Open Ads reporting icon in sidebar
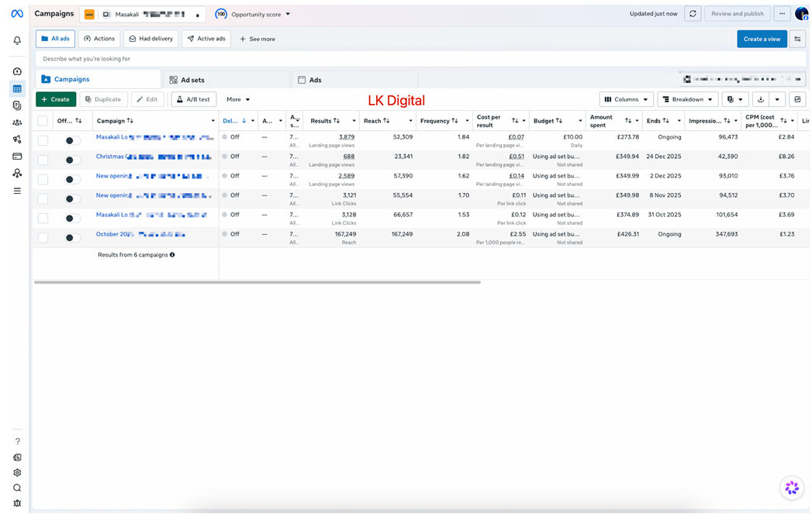The width and height of the screenshot is (812, 514). pyautogui.click(x=17, y=105)
